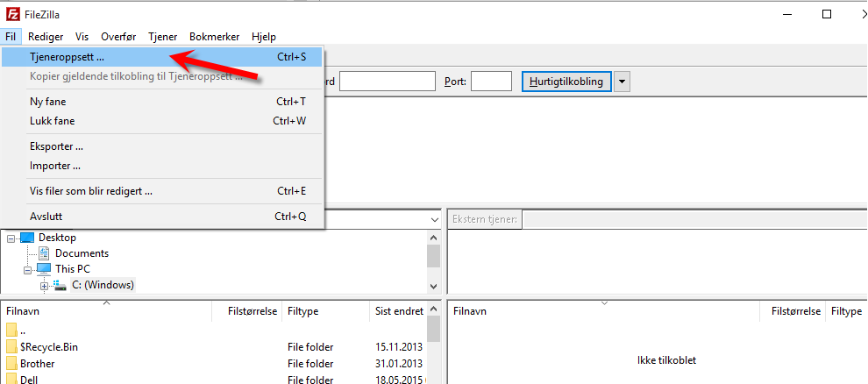Click the Dell folder icon
Image resolution: width=868 pixels, height=384 pixels.
pyautogui.click(x=11, y=380)
